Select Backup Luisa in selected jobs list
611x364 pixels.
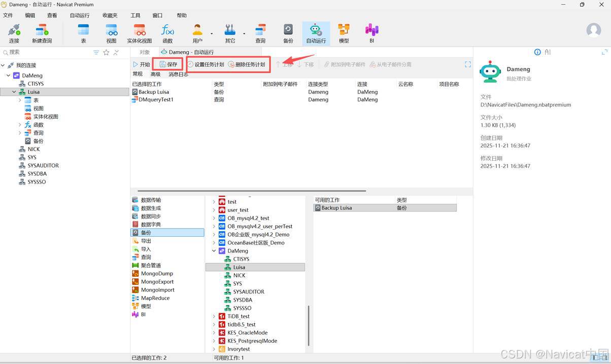(x=151, y=92)
